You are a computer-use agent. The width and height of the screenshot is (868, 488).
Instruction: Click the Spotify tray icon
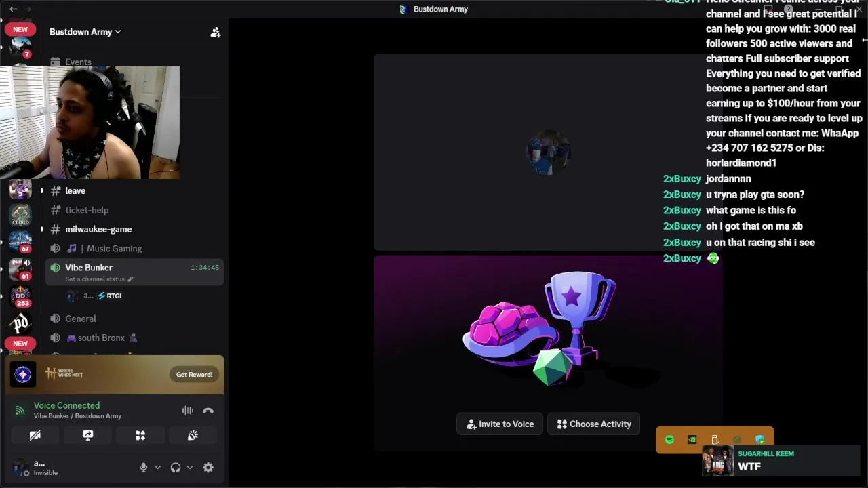click(x=669, y=440)
